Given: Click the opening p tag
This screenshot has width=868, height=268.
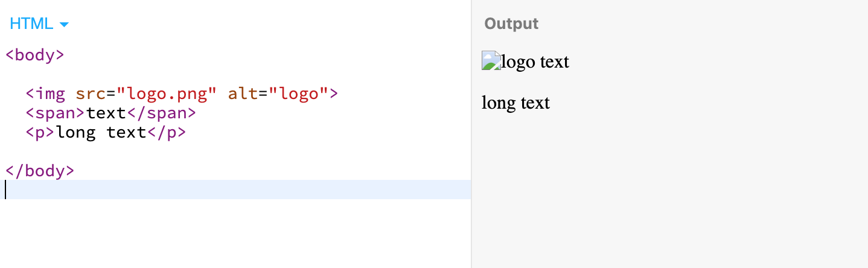Looking at the screenshot, I should tap(40, 132).
